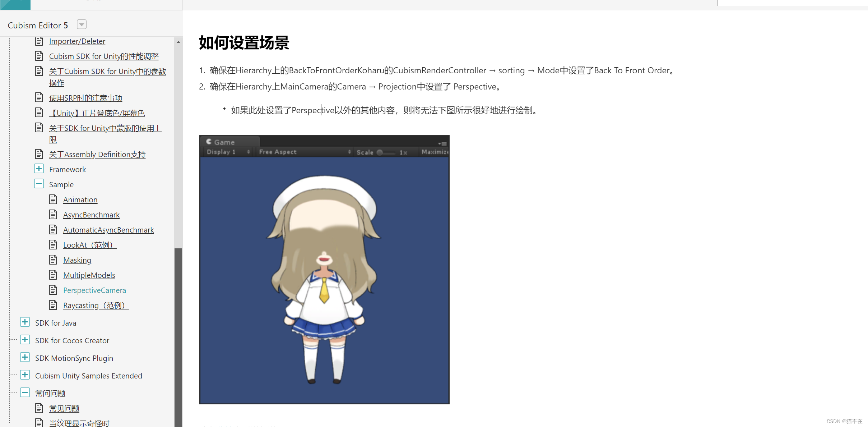Expand the SDK for Java section
This screenshot has height=427, width=868.
[x=25, y=322]
